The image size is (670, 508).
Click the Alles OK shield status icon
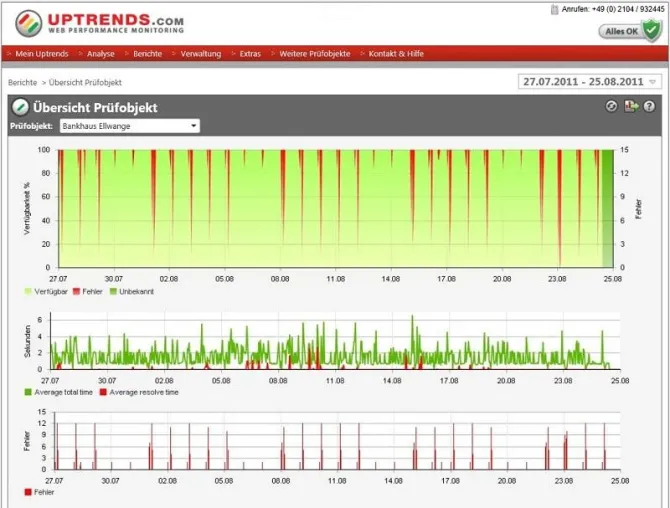click(652, 30)
